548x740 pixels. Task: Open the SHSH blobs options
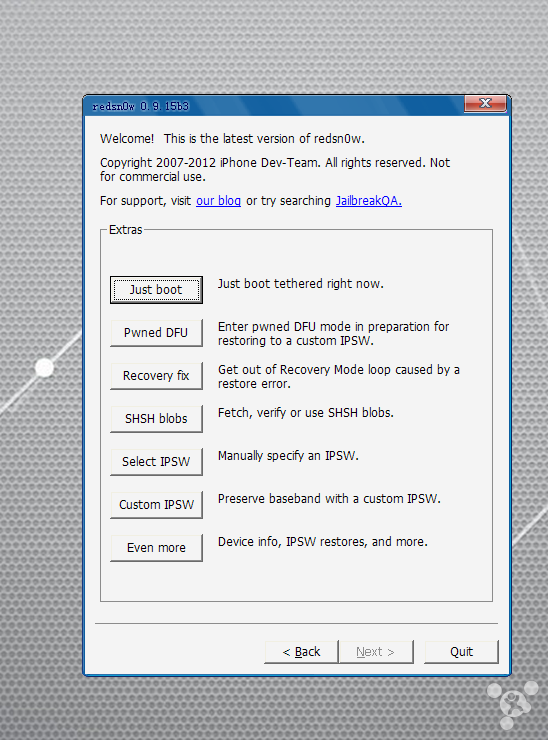[156, 419]
